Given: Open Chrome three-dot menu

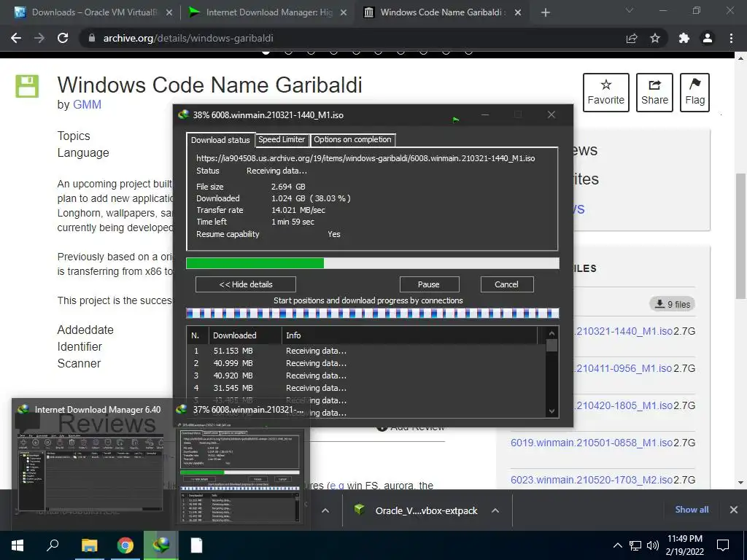Looking at the screenshot, I should pos(731,38).
